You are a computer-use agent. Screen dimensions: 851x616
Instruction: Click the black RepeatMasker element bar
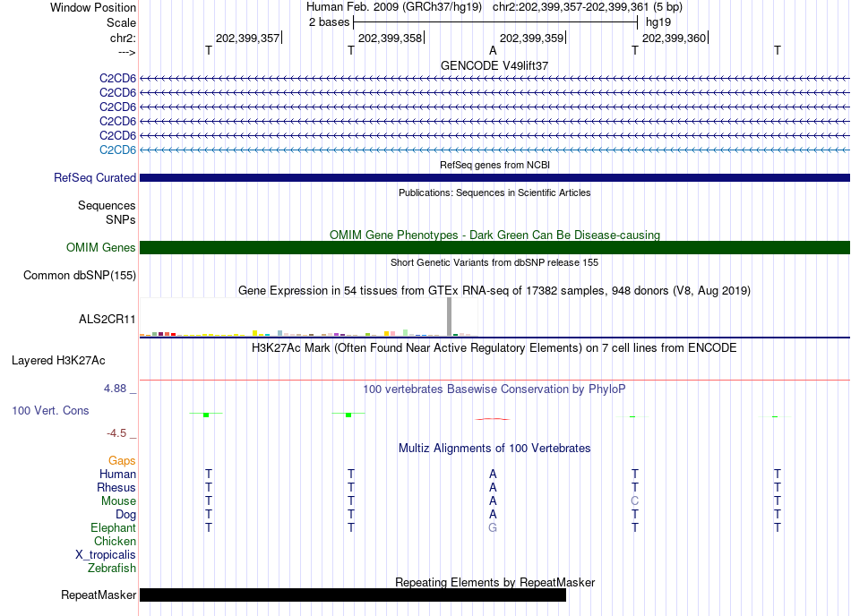353,595
